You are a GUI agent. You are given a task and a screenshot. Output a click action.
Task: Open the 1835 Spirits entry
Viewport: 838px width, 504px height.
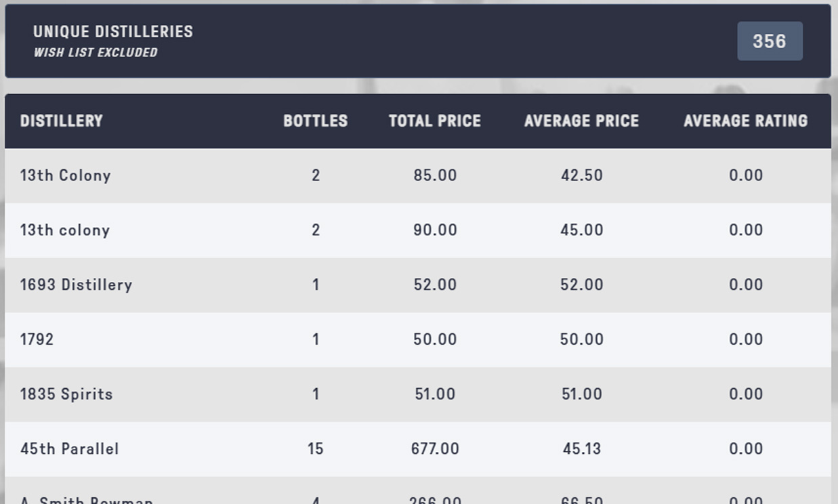(x=66, y=394)
